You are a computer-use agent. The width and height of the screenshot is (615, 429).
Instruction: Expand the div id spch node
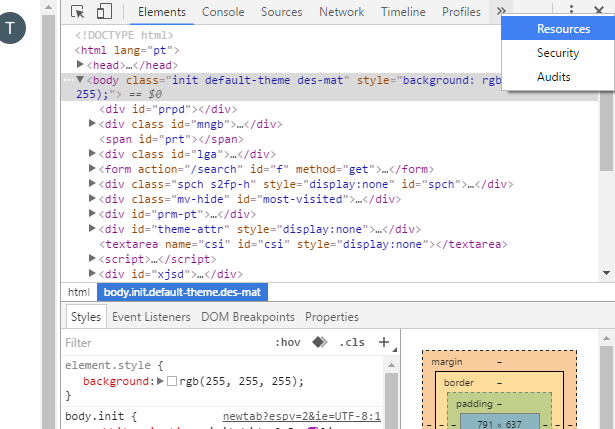click(x=92, y=183)
